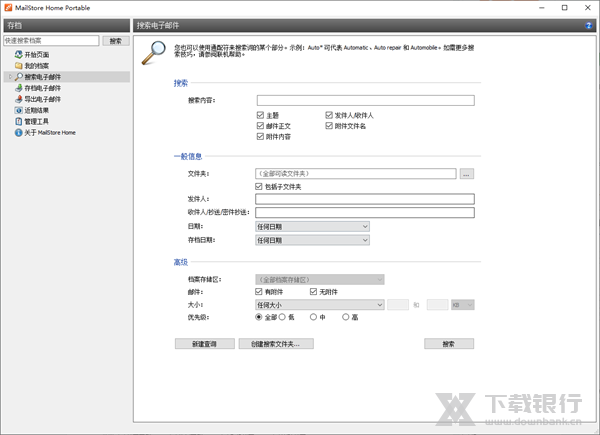Open help via blue question mark icon
The height and width of the screenshot is (435, 600).
pos(589,26)
